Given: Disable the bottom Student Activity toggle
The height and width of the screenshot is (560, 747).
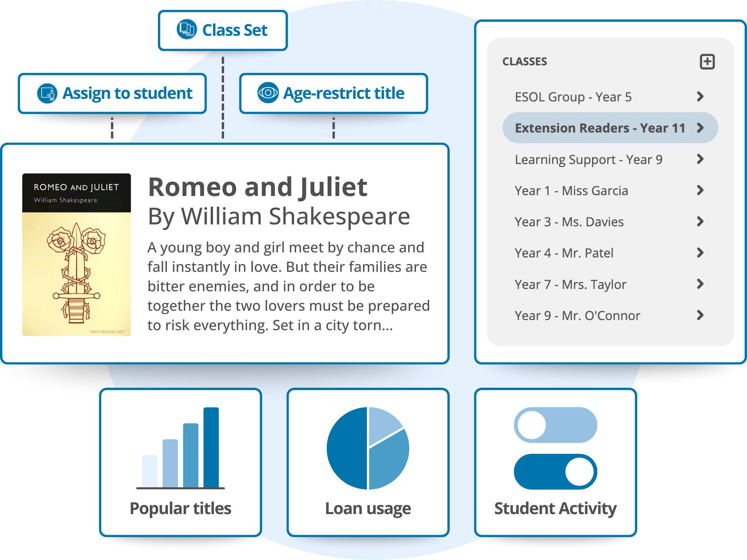Looking at the screenshot, I should [x=556, y=472].
